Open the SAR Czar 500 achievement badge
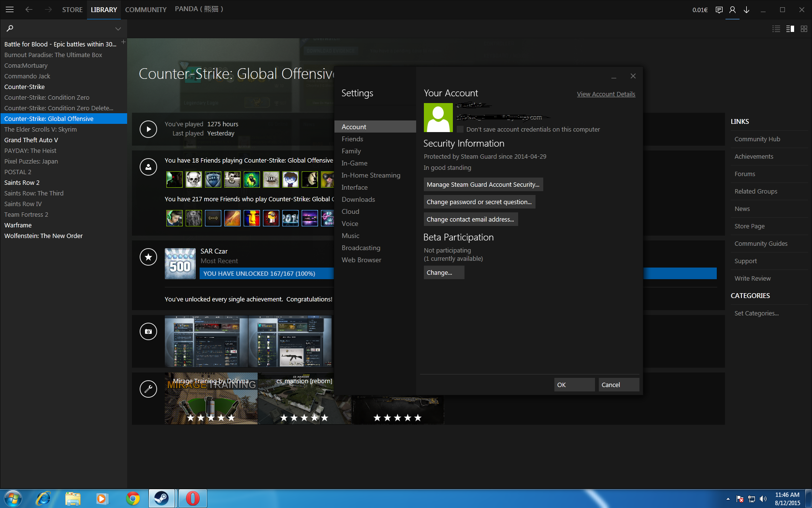Viewport: 812px width, 508px height. point(180,264)
